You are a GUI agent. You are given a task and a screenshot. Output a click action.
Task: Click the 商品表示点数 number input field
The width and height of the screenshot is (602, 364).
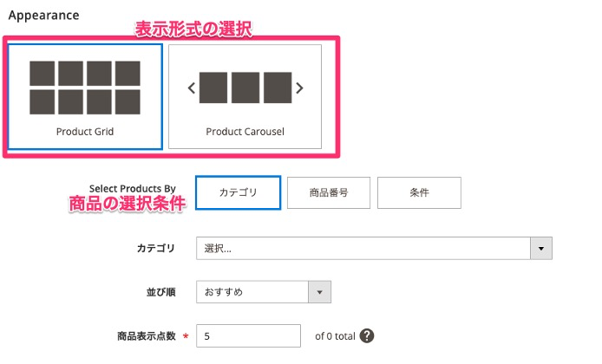[x=248, y=335]
